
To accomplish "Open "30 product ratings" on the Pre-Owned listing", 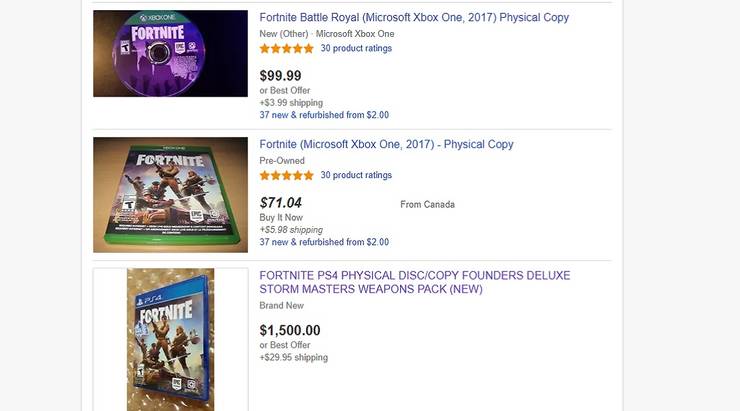I will click(x=356, y=175).
